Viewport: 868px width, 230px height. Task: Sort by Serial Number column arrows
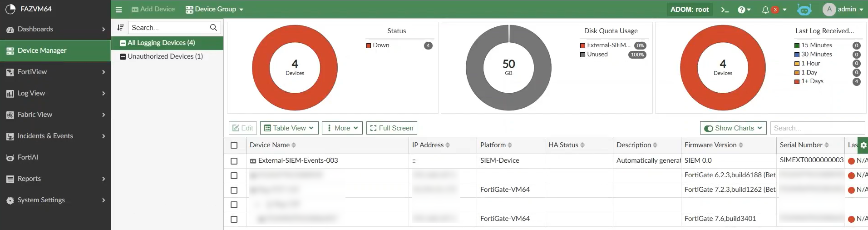pos(827,145)
